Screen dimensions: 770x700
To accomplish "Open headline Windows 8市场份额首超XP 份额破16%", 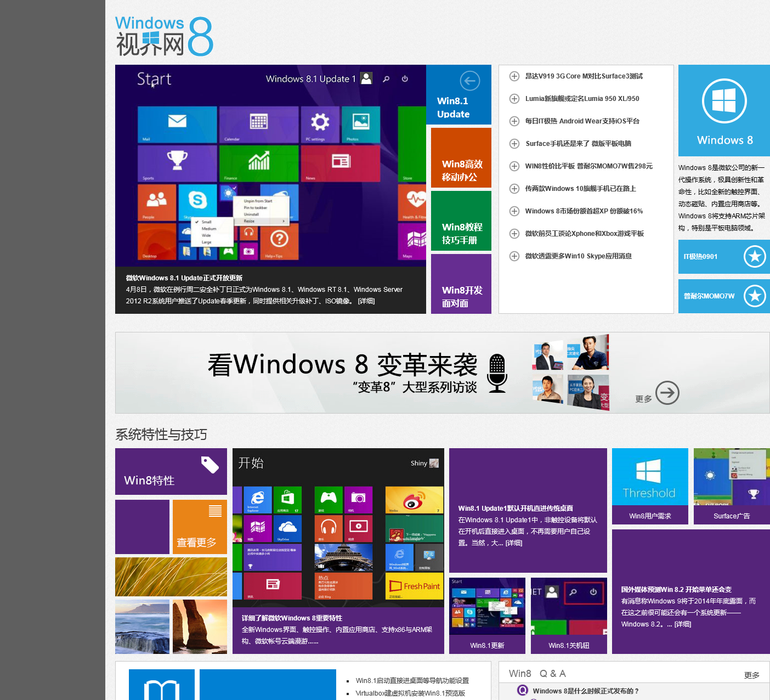I will point(584,211).
